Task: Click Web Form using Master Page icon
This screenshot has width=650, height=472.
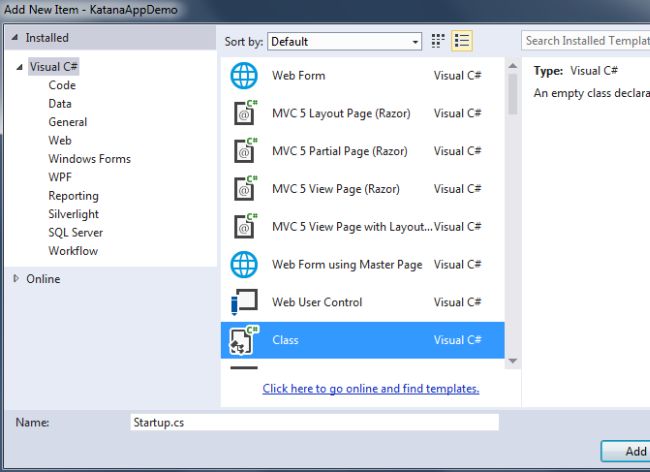Action: (244, 264)
